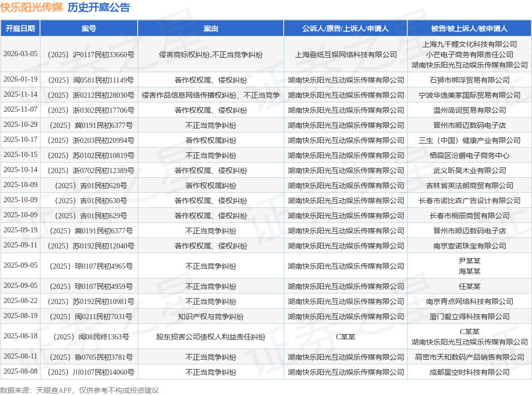
Task: Select case number (2025)闽0581民初11149号
Action: point(89,80)
